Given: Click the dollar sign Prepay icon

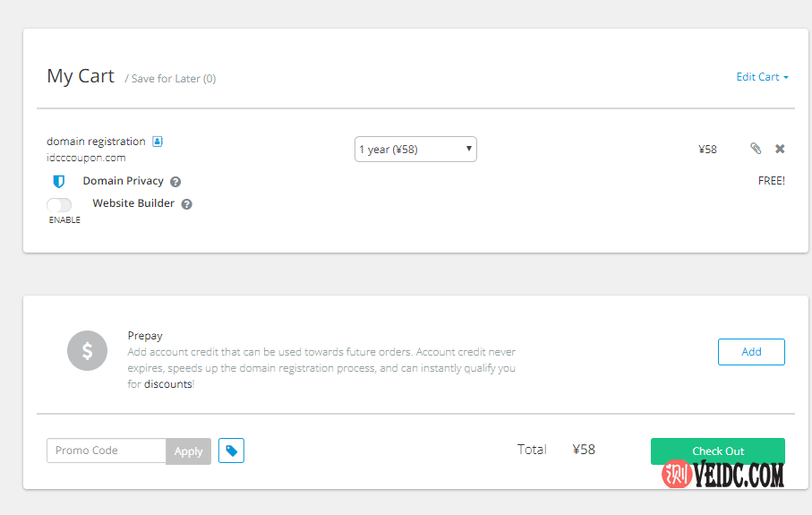Looking at the screenshot, I should click(87, 351).
